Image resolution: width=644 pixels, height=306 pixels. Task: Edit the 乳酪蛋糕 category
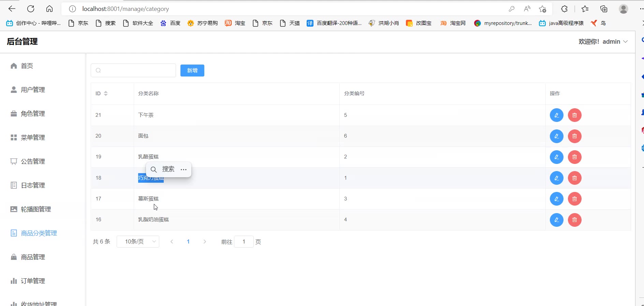click(556, 157)
